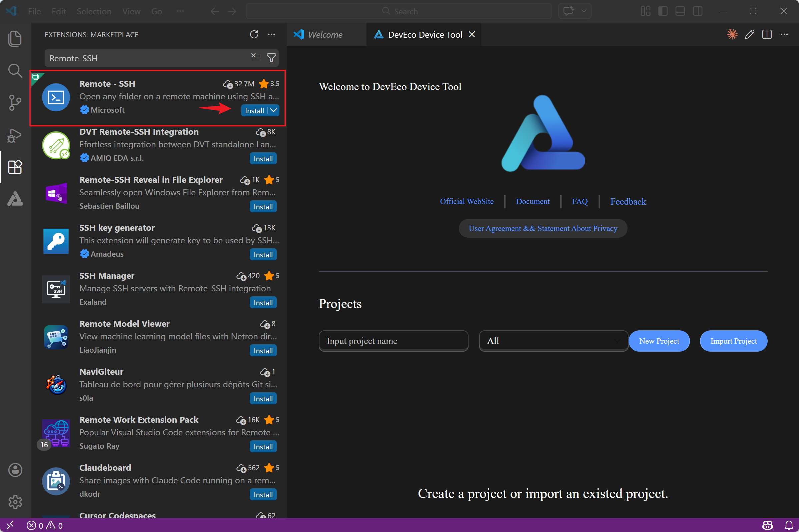Open the remote window indicator in status bar
The height and width of the screenshot is (532, 799).
tap(10, 525)
